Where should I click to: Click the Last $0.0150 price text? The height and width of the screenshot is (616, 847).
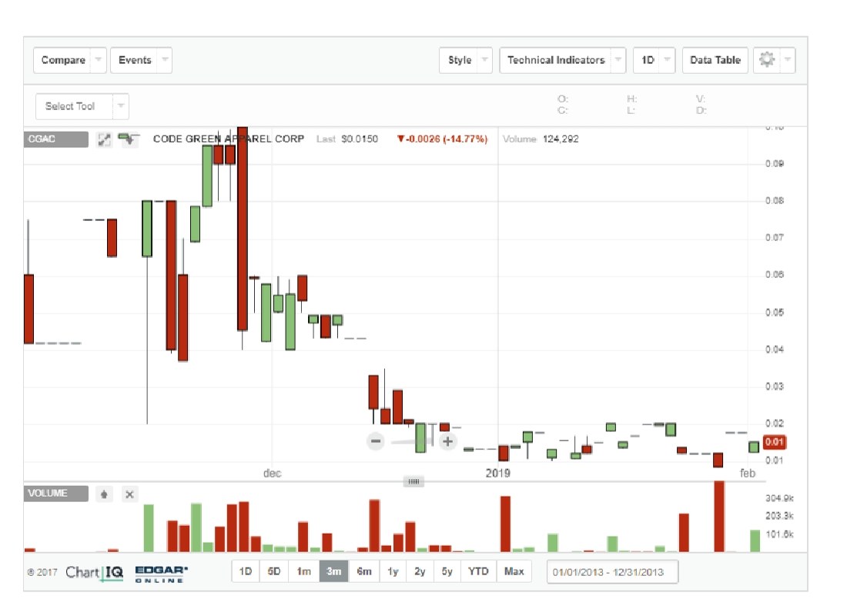pyautogui.click(x=347, y=139)
